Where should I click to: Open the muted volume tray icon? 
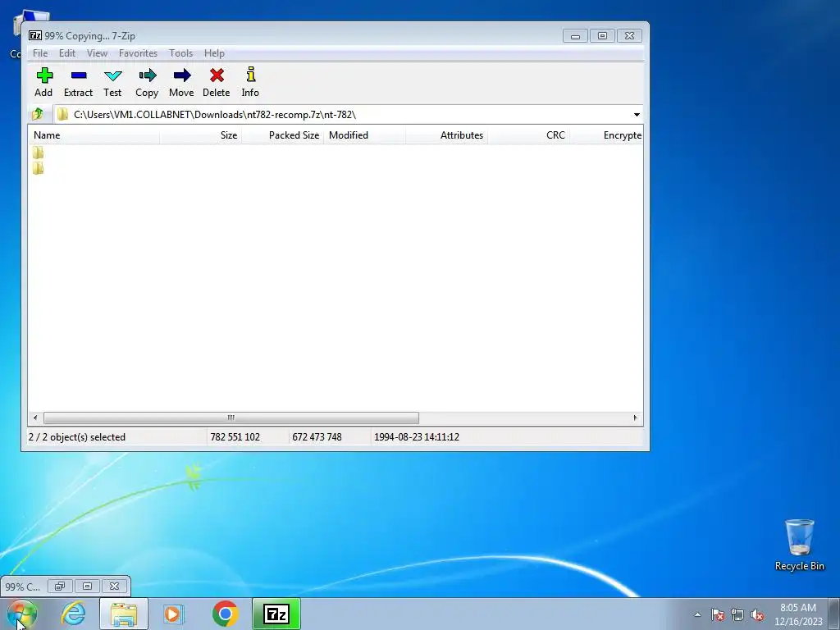[x=757, y=614]
